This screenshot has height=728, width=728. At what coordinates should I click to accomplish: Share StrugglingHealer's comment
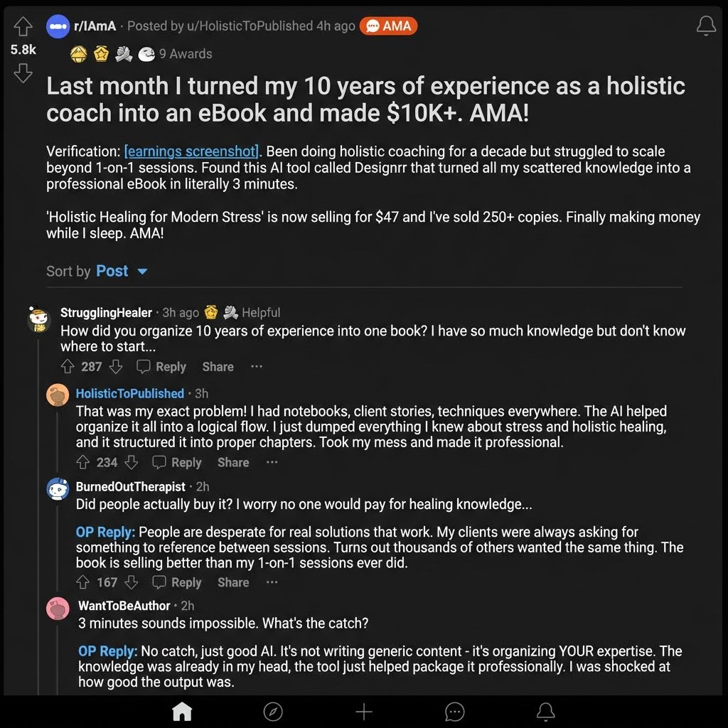(218, 367)
